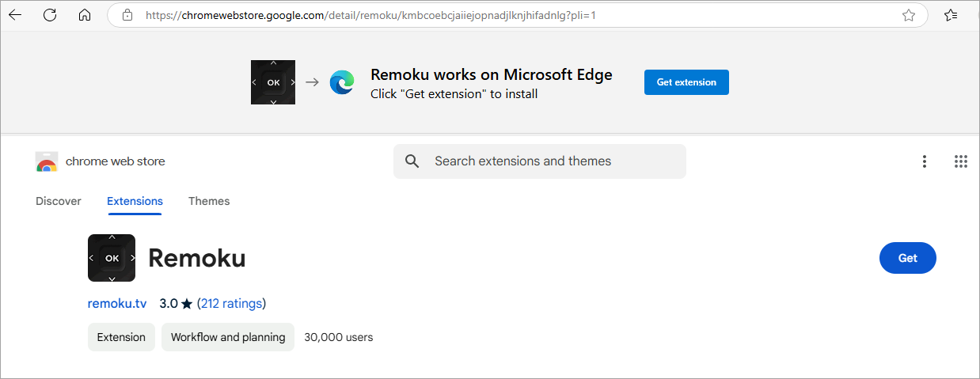The width and height of the screenshot is (980, 379).
Task: Click the blue Get extension button
Action: 686,82
